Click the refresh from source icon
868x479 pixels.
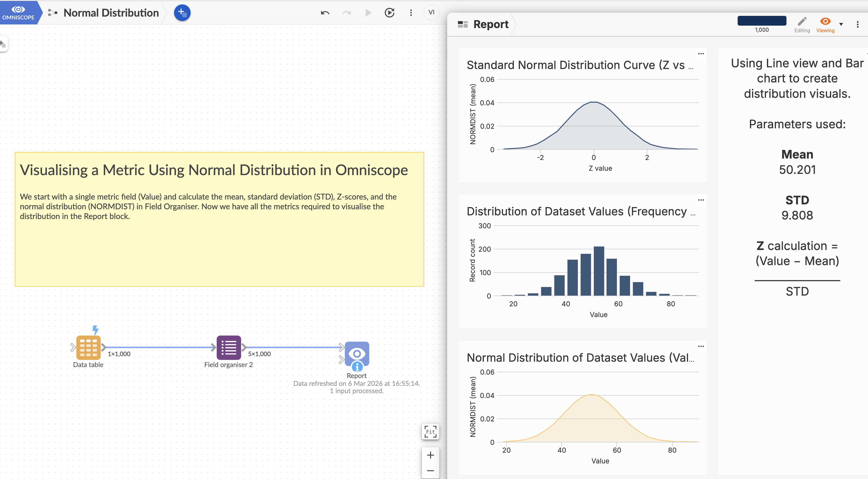tap(390, 13)
